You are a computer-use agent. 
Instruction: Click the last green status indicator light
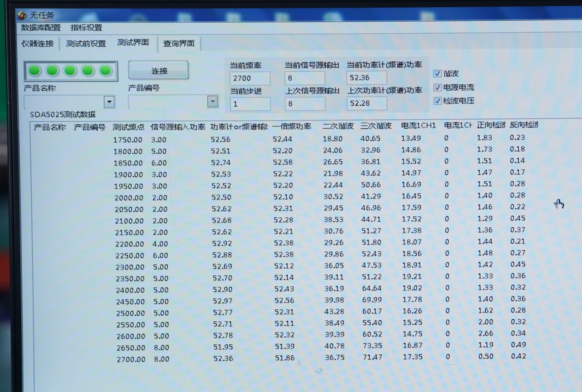[x=105, y=71]
